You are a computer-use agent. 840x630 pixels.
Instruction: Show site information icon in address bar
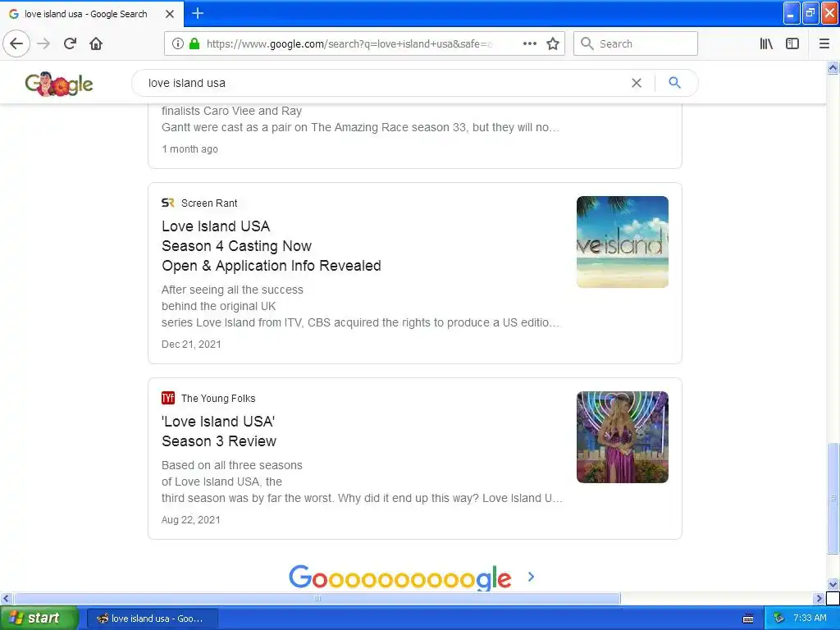[178, 43]
